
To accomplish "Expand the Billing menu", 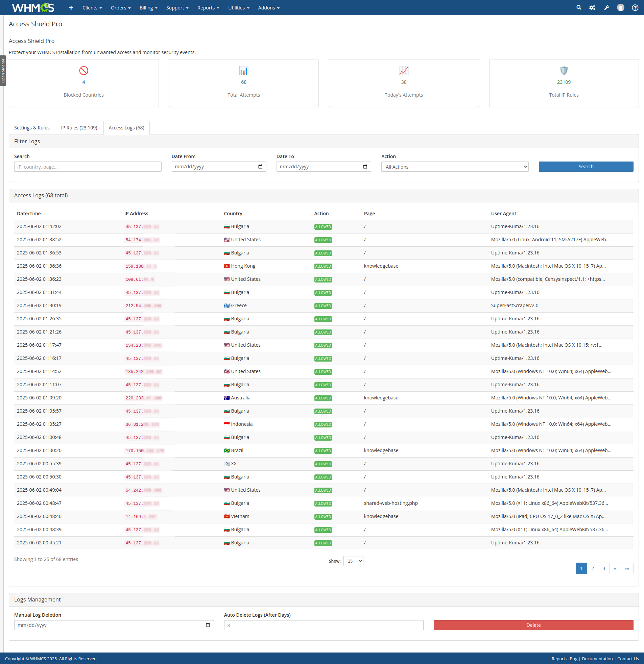I will pyautogui.click(x=148, y=7).
